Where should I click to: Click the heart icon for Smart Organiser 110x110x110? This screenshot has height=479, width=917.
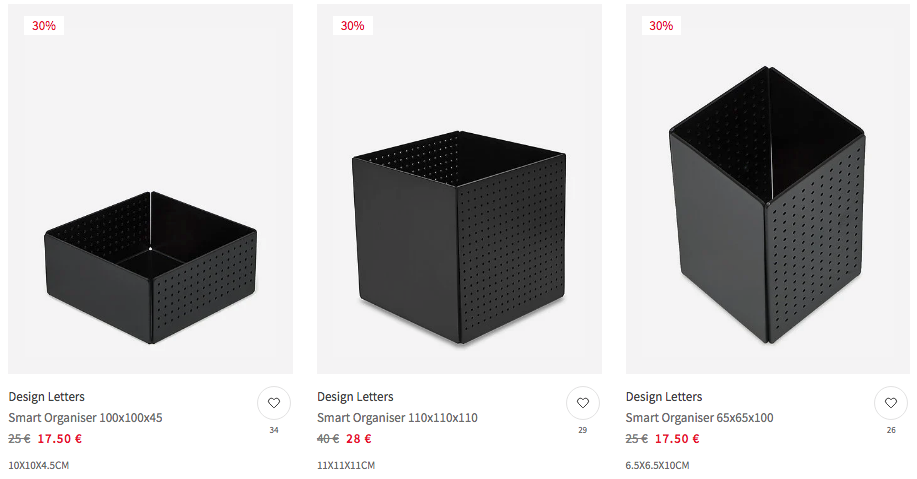(582, 404)
